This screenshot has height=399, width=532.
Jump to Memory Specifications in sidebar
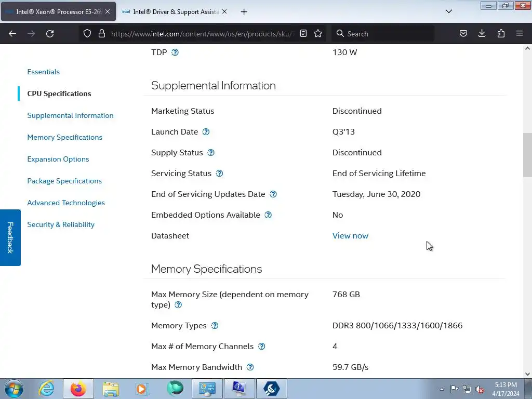[65, 137]
